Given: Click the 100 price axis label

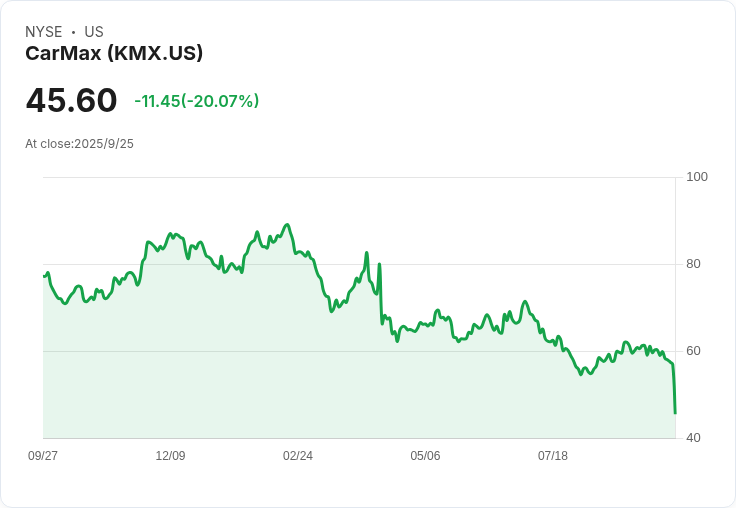Looking at the screenshot, I should pos(697,177).
